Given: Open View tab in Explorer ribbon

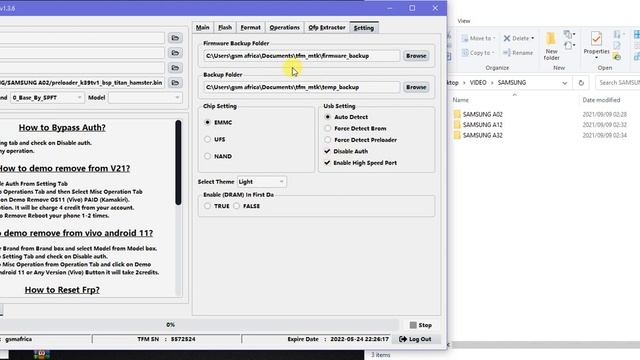Looking at the screenshot, I should tap(464, 21).
